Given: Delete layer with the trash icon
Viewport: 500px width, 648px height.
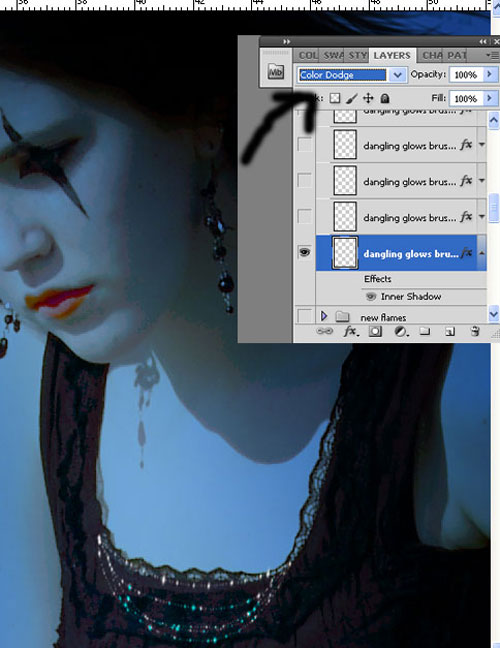Looking at the screenshot, I should click(475, 331).
